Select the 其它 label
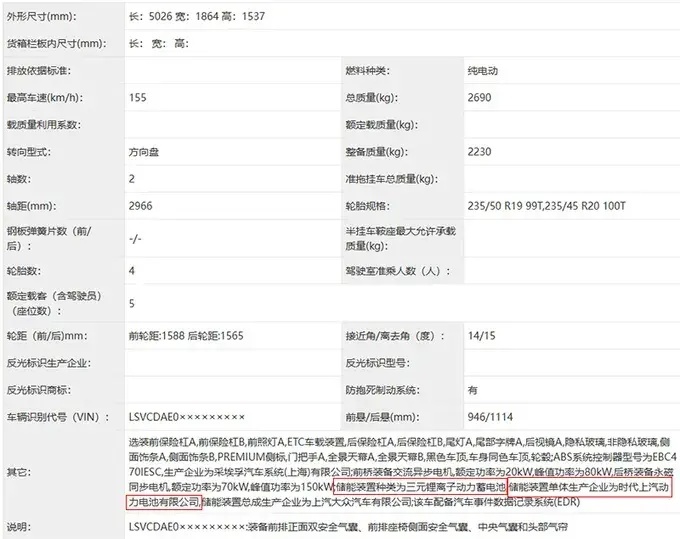Image resolution: width=680 pixels, height=539 pixels. [x=18, y=472]
